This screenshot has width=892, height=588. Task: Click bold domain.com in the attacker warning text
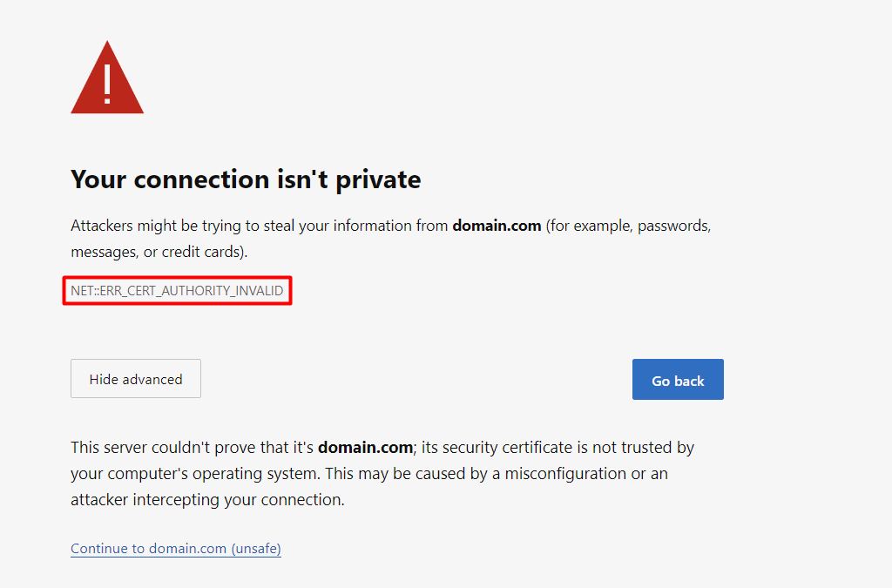[496, 225]
